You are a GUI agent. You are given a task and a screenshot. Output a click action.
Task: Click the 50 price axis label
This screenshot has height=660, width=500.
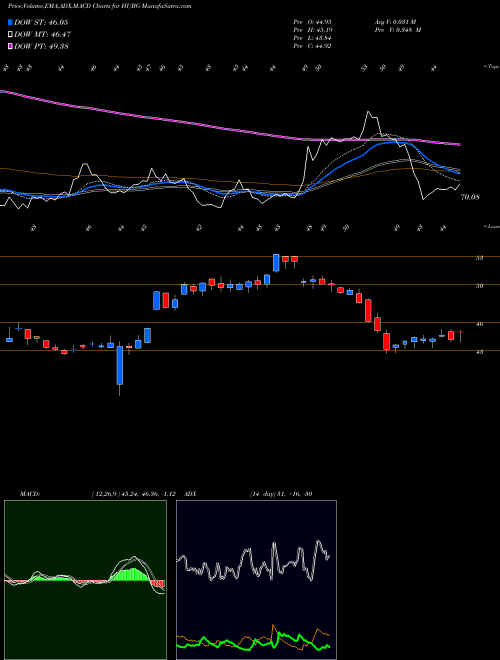pyautogui.click(x=479, y=286)
